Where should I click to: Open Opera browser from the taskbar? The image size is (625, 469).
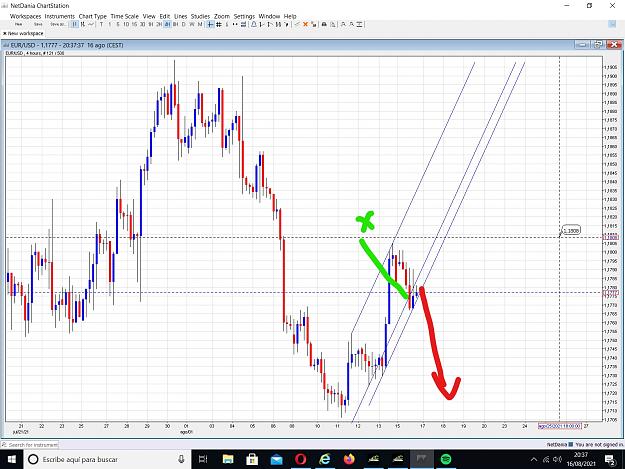(301, 459)
